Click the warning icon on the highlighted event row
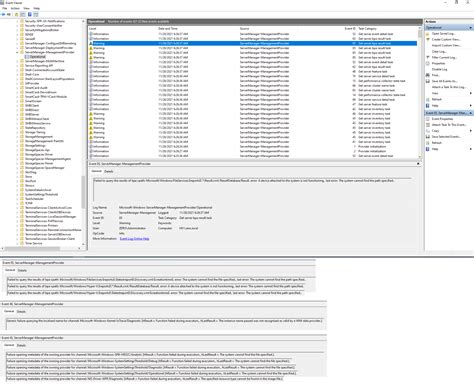This screenshot has width=474, height=384. pyautogui.click(x=91, y=43)
